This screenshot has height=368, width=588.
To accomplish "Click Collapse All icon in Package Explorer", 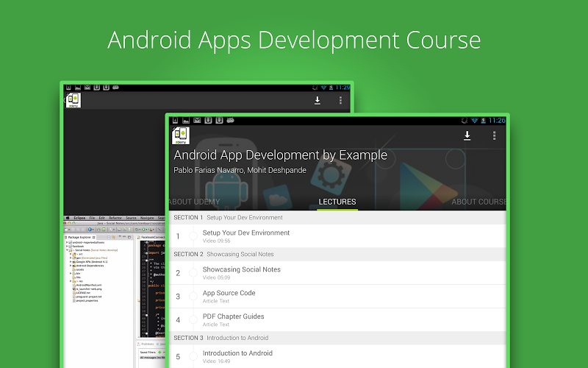I will point(109,237).
